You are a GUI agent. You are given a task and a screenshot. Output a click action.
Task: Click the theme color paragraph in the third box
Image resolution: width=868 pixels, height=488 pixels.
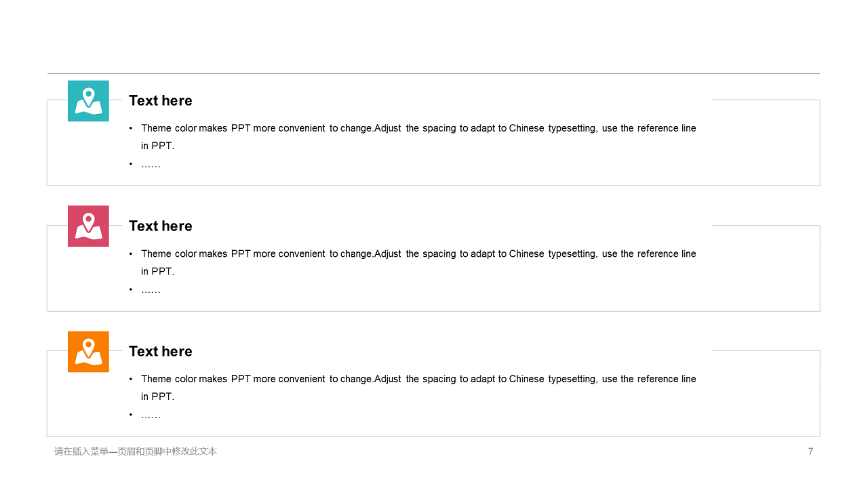[418, 388]
